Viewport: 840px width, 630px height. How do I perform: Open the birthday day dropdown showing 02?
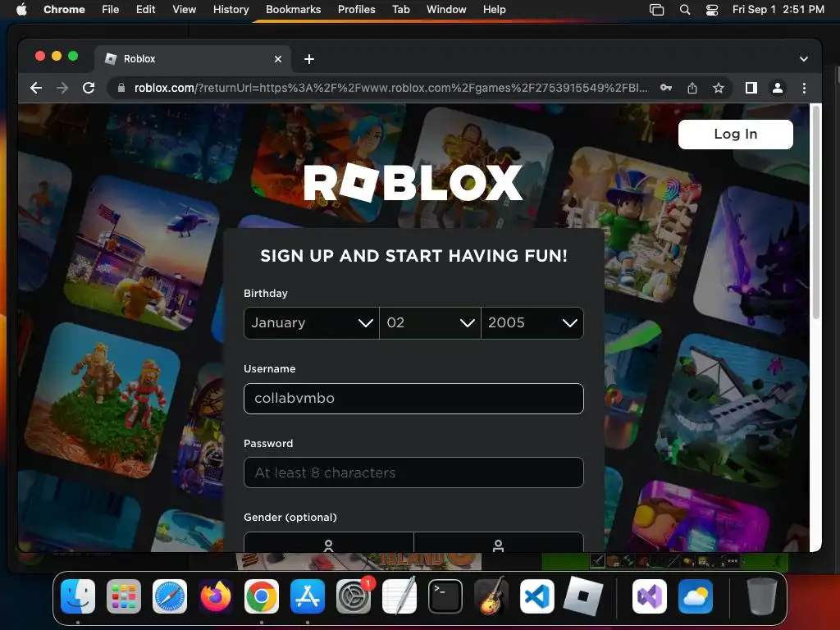[x=430, y=323]
